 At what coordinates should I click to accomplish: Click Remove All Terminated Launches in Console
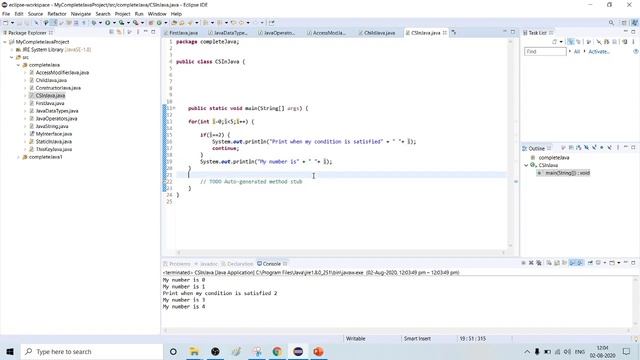pos(539,263)
